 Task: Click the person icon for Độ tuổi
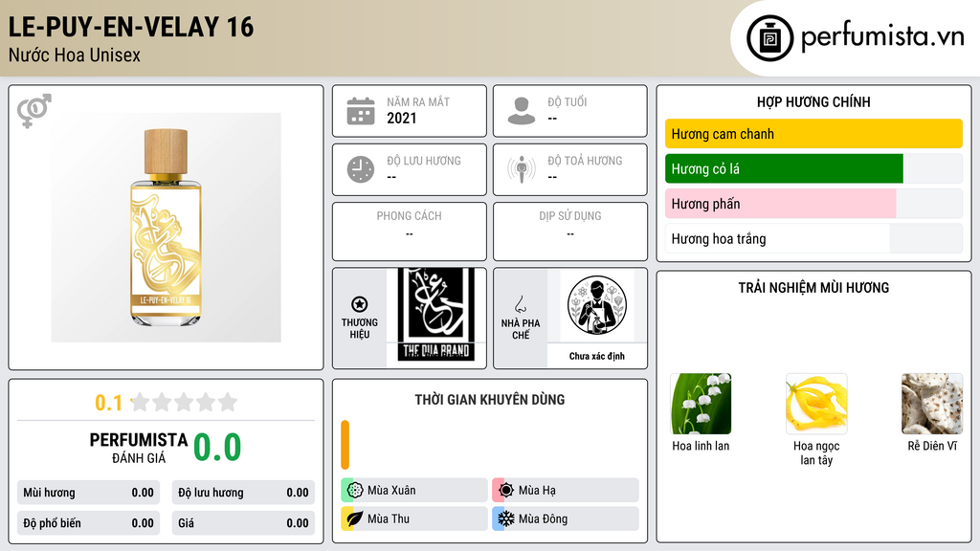(522, 111)
